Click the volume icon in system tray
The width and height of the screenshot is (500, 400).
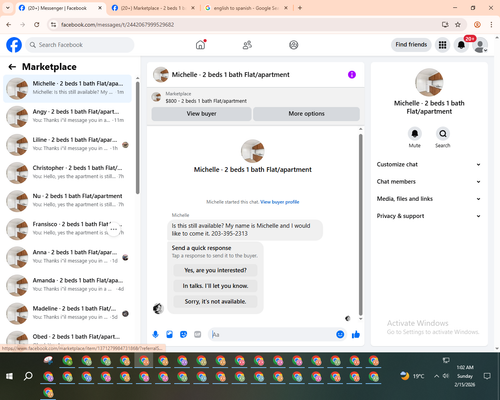pyautogui.click(x=446, y=376)
